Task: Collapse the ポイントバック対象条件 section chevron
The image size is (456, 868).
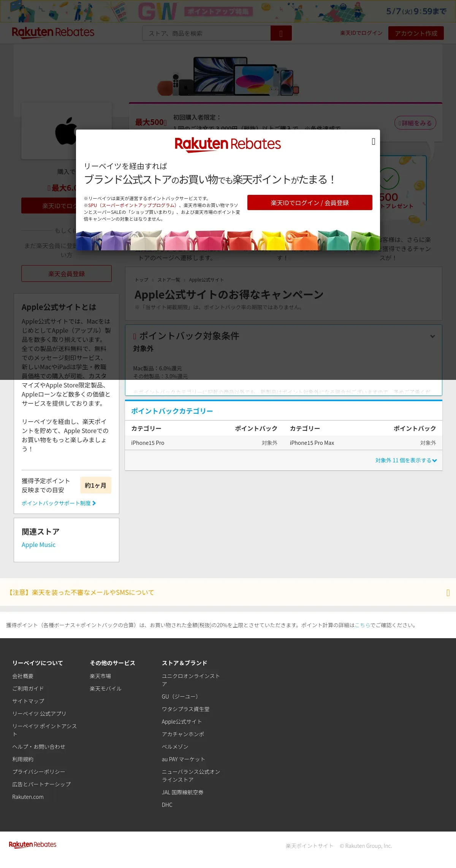Action: pos(432,336)
